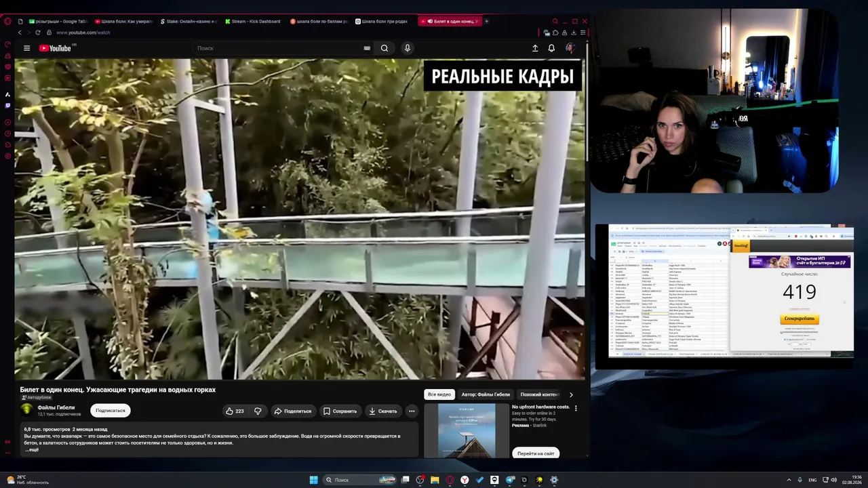Open Yandex Browser from the taskbar
The image size is (868, 488).
(x=465, y=480)
